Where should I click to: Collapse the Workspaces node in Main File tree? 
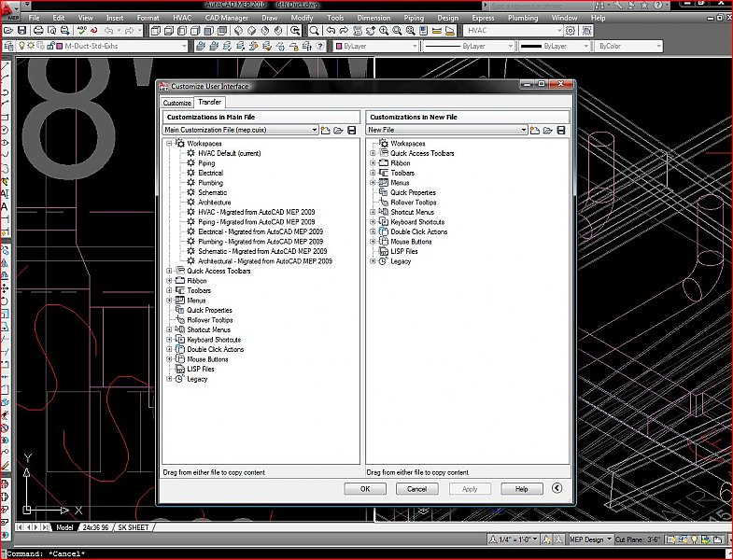169,144
